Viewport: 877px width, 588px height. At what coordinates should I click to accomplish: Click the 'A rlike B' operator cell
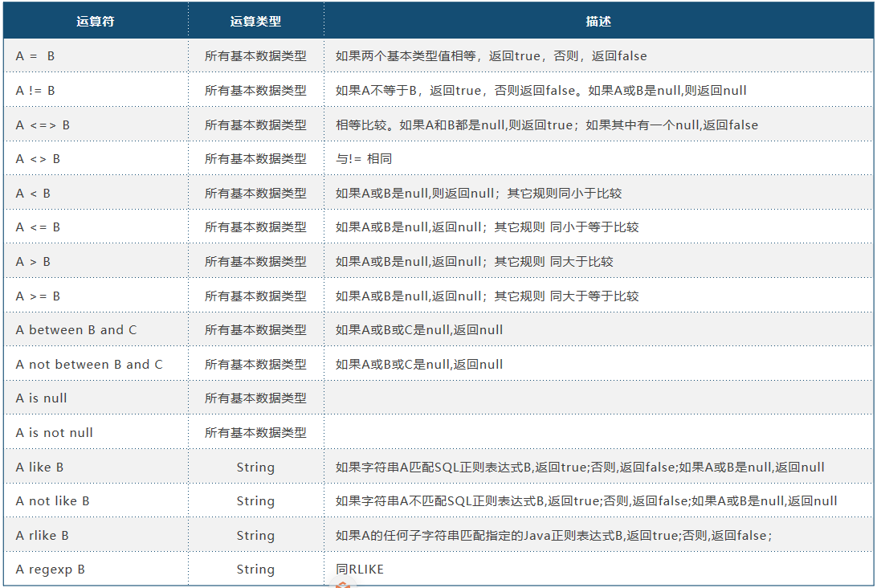43,536
